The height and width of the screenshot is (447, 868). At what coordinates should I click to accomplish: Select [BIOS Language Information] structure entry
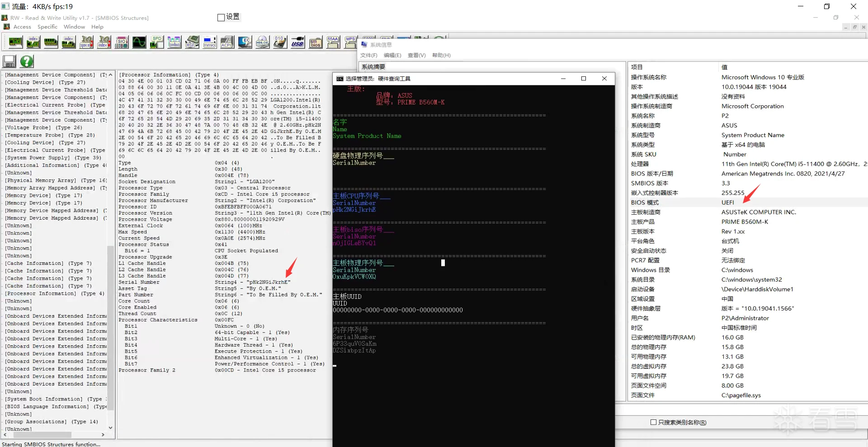tap(56, 407)
